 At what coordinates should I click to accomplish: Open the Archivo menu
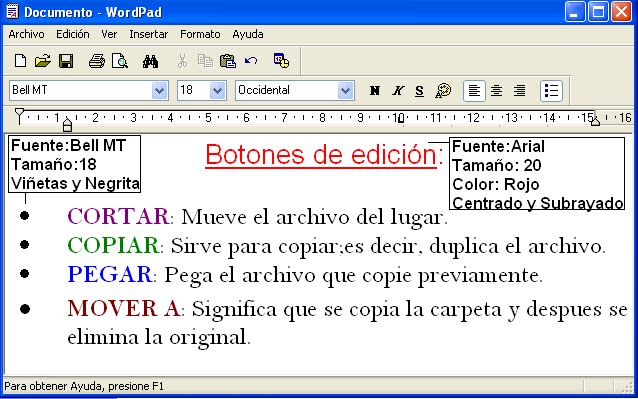click(26, 34)
